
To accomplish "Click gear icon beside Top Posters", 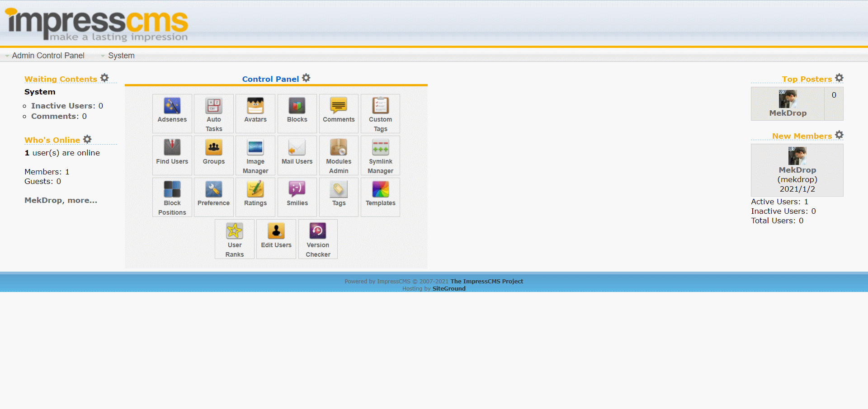I will [x=839, y=78].
